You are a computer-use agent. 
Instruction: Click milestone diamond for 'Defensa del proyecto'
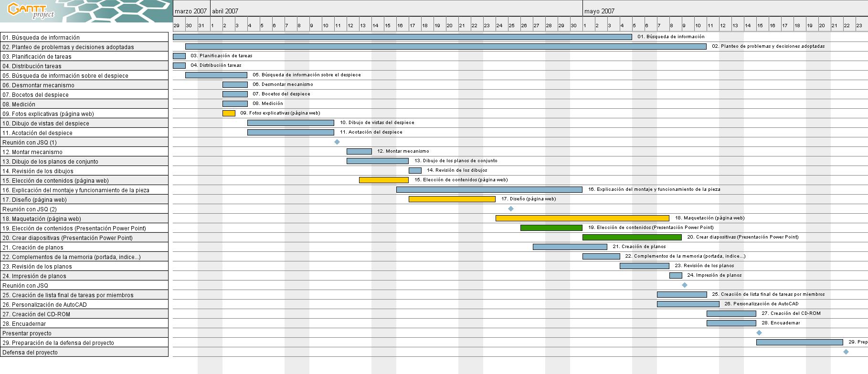point(846,352)
